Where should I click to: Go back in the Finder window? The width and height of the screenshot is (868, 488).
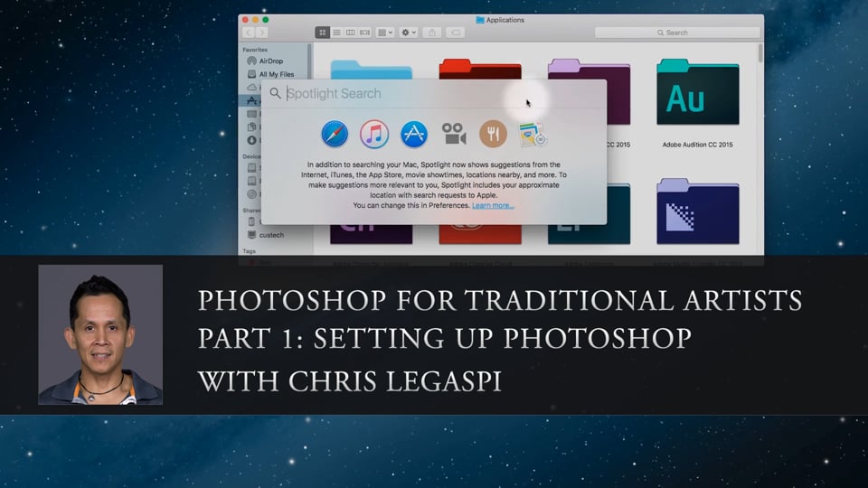249,33
